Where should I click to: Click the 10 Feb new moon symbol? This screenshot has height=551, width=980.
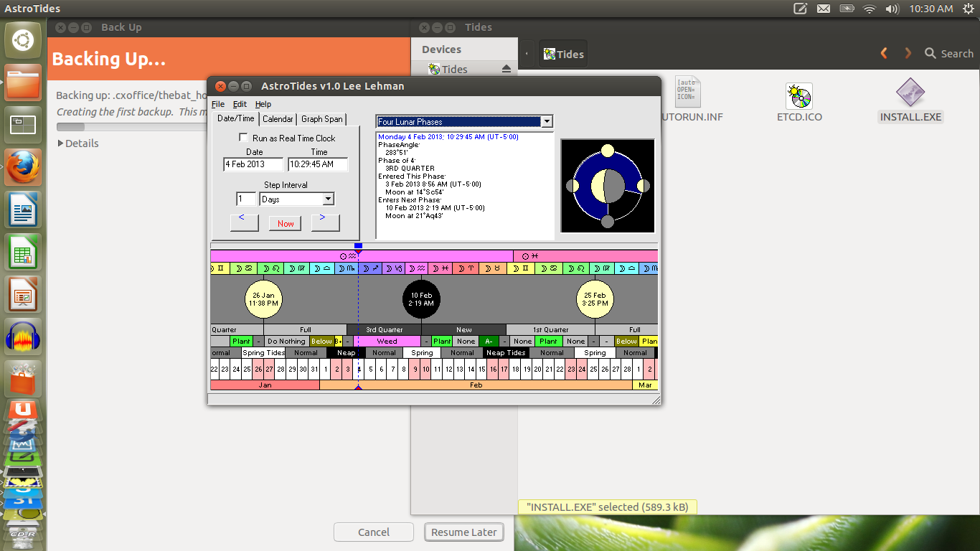[421, 298]
